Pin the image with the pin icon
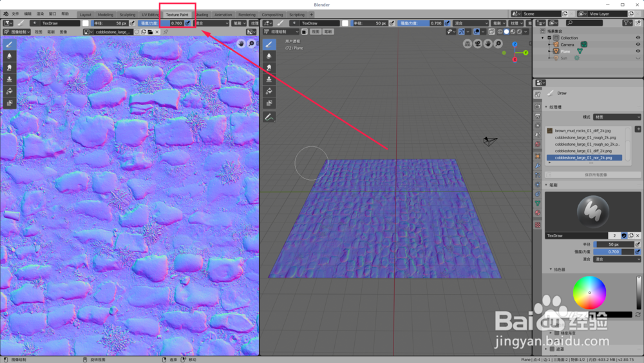Image resolution: width=644 pixels, height=363 pixels. tap(166, 32)
